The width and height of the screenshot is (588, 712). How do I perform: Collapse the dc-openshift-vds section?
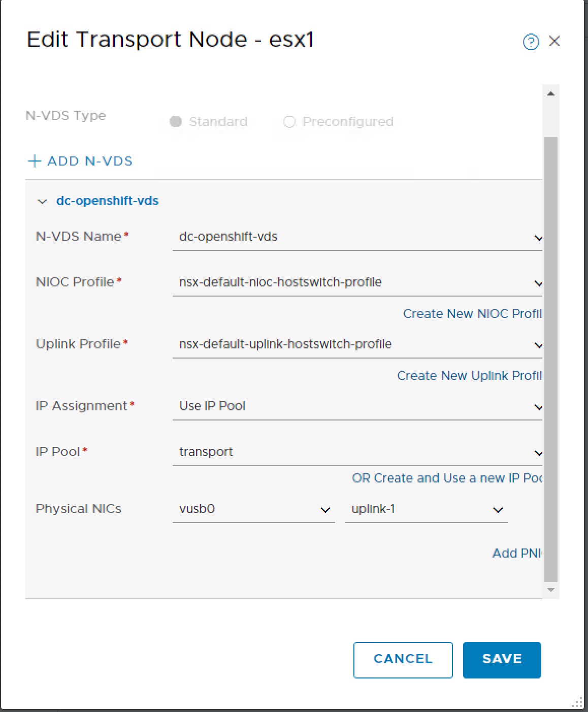tap(43, 201)
